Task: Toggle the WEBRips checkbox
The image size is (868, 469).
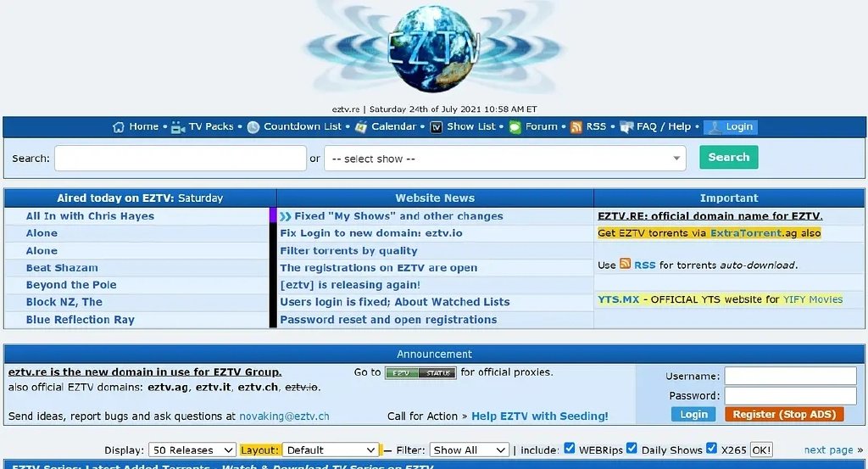Action: (x=570, y=449)
